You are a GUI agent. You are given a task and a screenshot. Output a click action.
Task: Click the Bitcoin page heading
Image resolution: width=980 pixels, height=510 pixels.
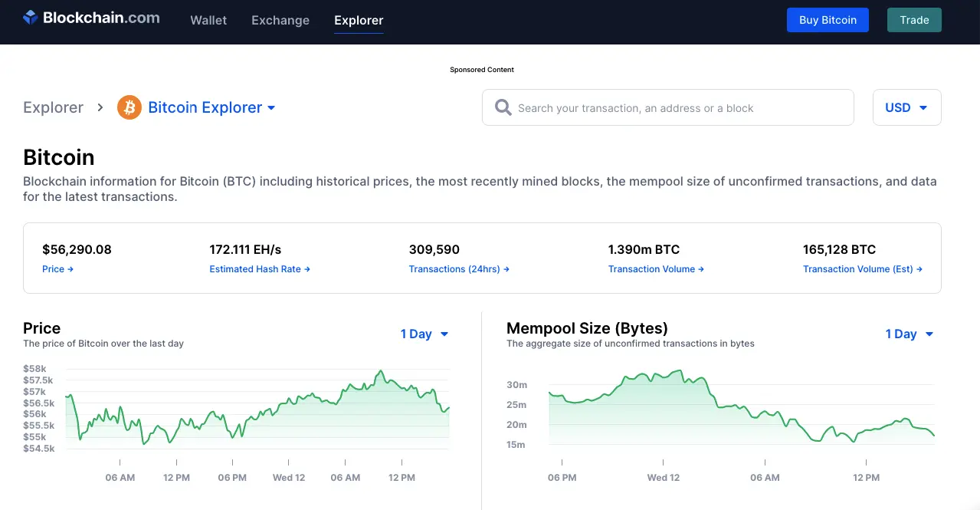point(59,157)
